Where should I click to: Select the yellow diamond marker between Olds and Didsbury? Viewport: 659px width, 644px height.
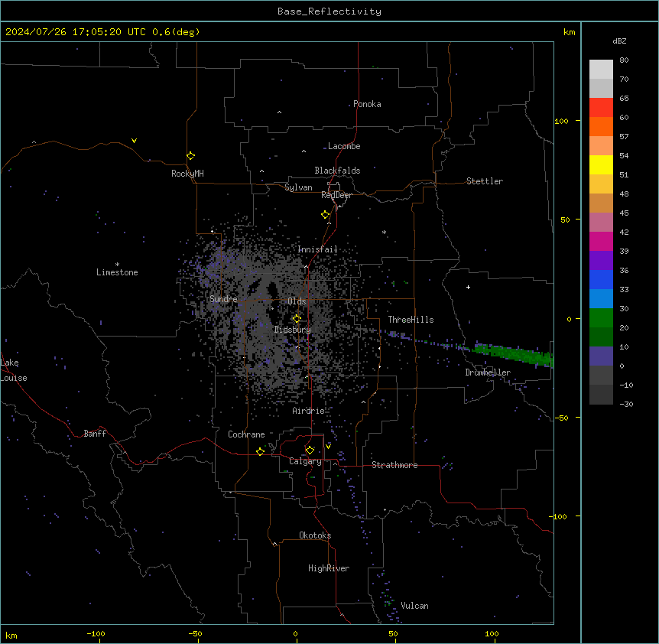tap(297, 318)
